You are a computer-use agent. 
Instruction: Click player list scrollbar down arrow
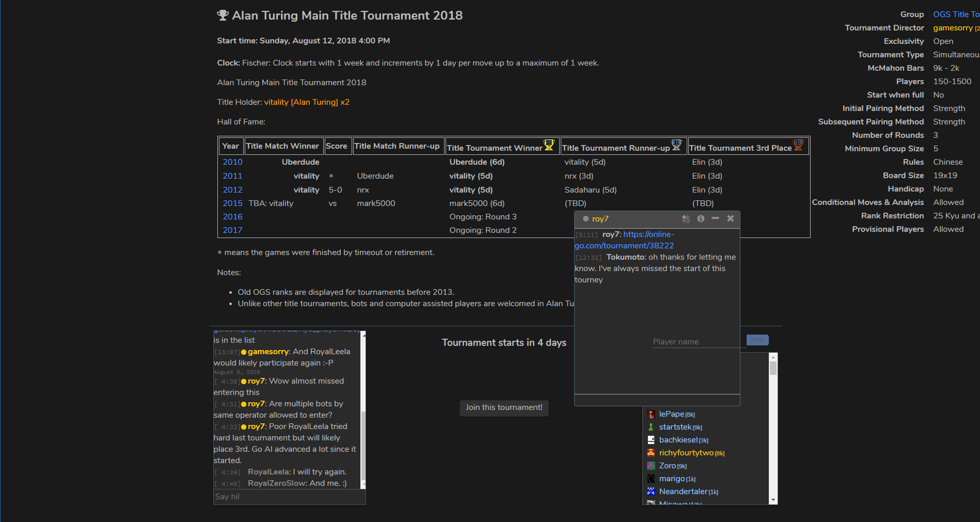[x=773, y=500]
